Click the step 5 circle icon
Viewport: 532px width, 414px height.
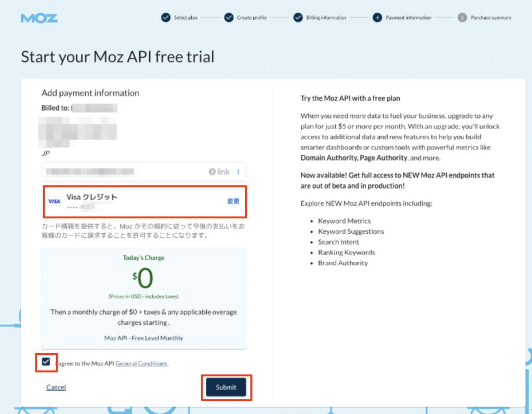[462, 18]
